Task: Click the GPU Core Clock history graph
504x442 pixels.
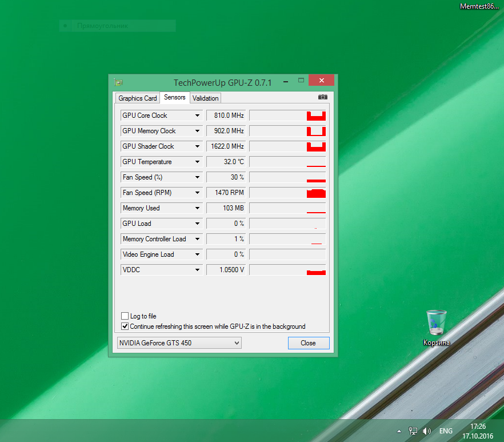Action: [x=287, y=116]
